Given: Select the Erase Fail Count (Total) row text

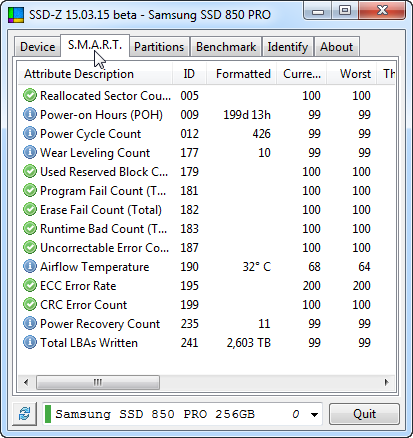Looking at the screenshot, I should coord(101,210).
